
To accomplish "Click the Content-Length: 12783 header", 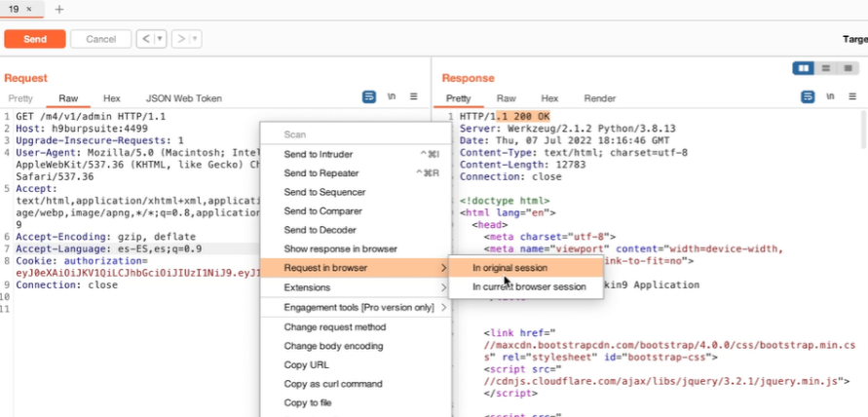I will coord(522,165).
